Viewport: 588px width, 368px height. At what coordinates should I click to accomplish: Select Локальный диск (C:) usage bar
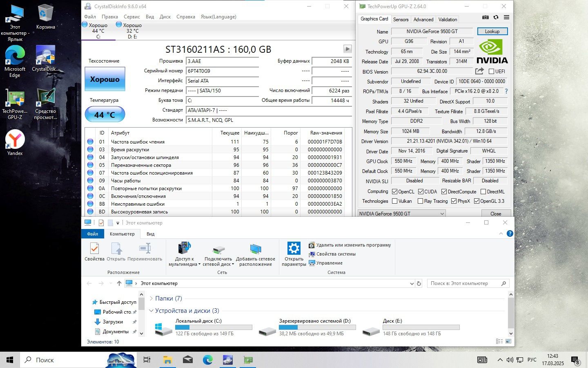click(x=214, y=327)
